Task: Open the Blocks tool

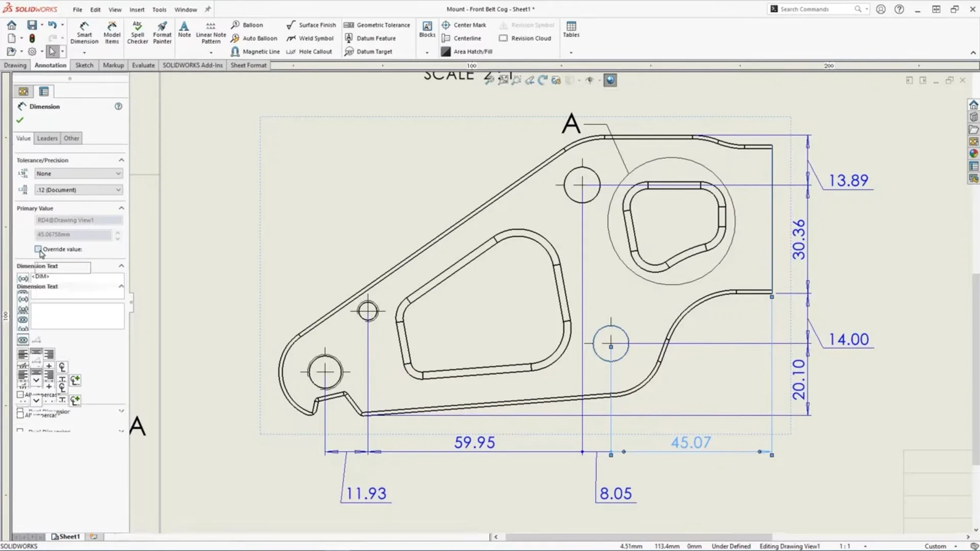Action: [x=427, y=30]
